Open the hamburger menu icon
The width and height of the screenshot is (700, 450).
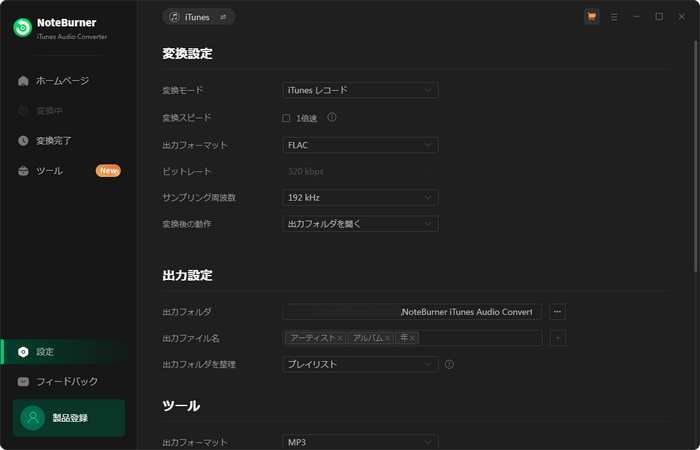click(614, 17)
